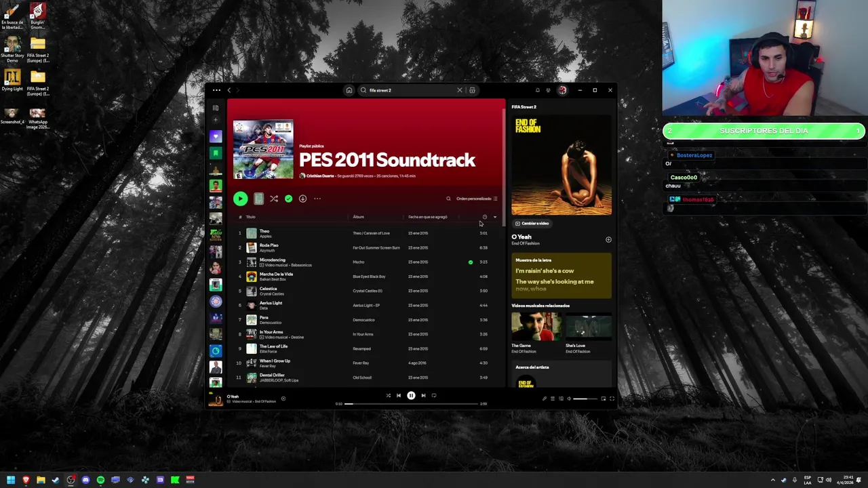This screenshot has height=488, width=868.
Task: Click the 'Cambiar a video' button
Action: [x=532, y=223]
